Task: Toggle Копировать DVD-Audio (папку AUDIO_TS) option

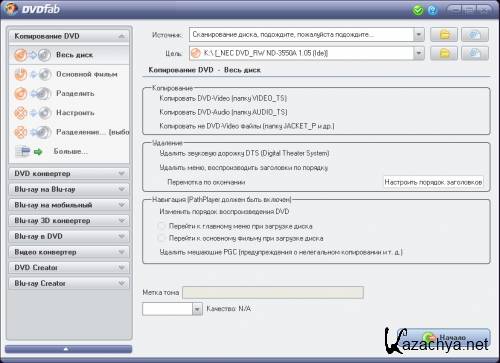Action: pyautogui.click(x=223, y=112)
